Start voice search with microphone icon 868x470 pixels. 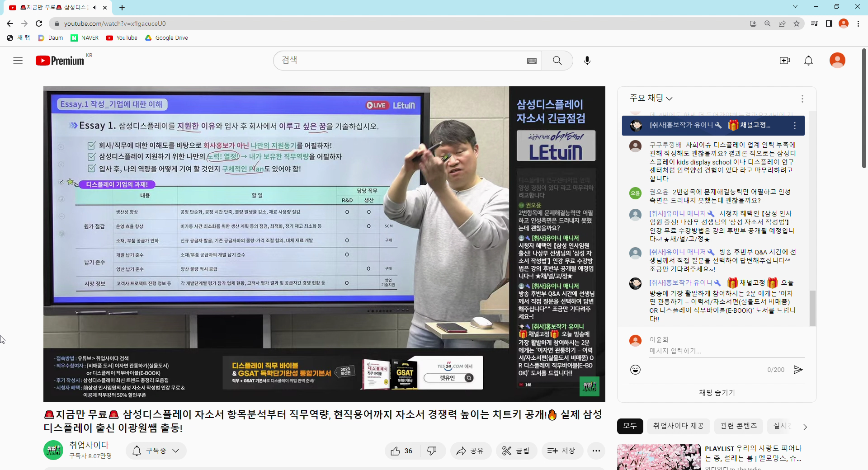point(587,61)
